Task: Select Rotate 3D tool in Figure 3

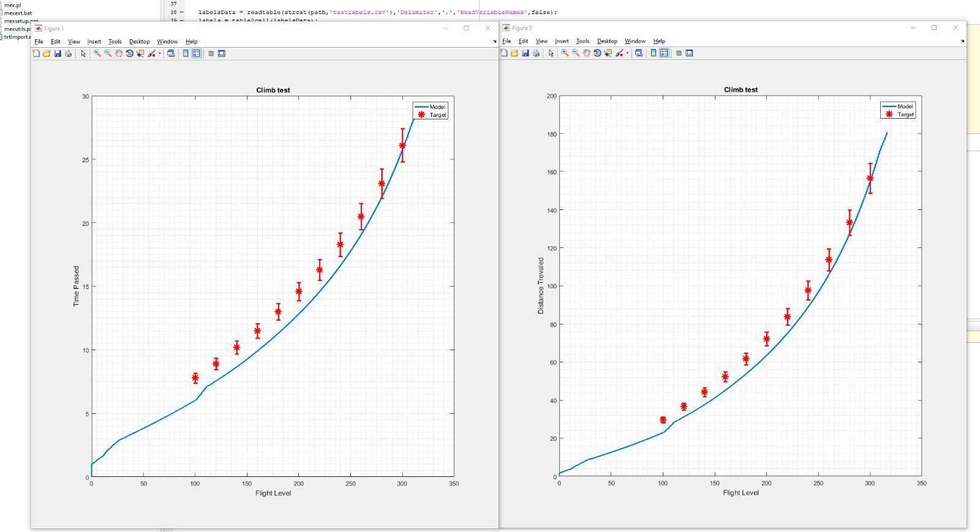Action: click(597, 53)
